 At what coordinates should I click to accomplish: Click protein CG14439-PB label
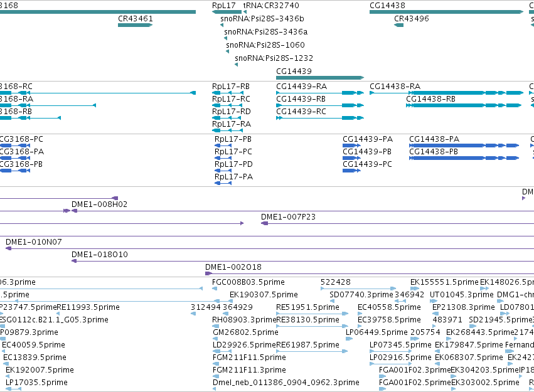[x=367, y=152]
